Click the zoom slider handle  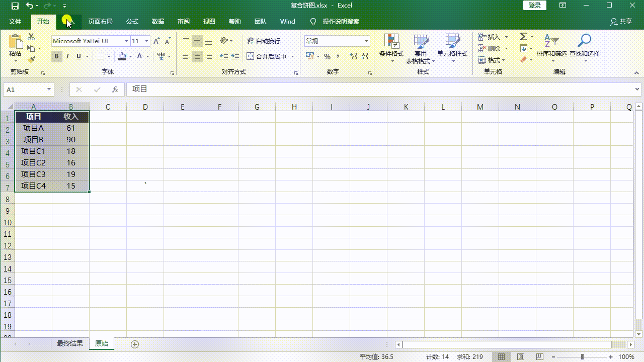click(x=582, y=357)
